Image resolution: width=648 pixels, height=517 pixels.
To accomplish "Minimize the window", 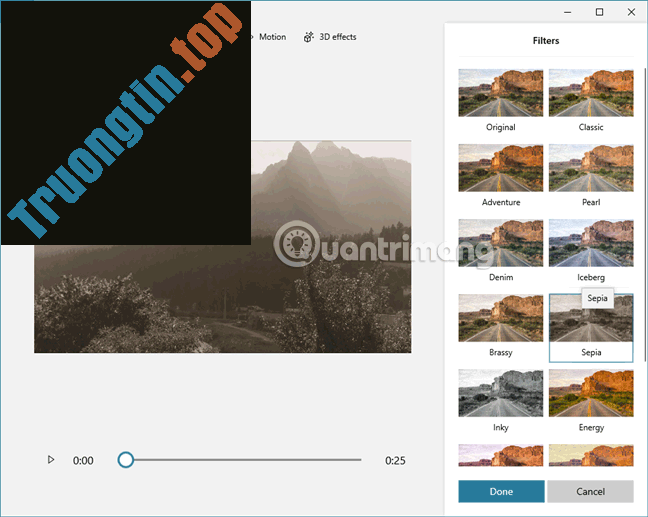I will click(567, 12).
